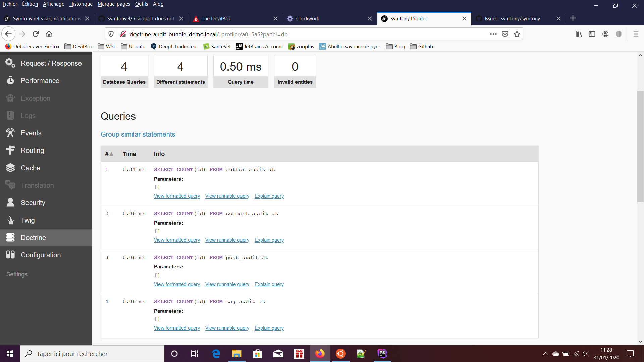This screenshot has width=644, height=362.
Task: Open the Logs section of the profiler
Action: tap(28, 115)
